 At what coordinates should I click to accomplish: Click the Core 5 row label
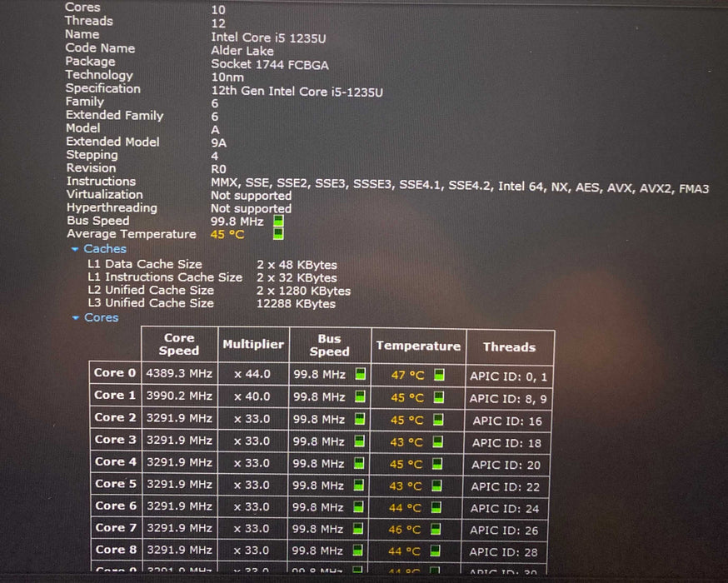point(116,484)
